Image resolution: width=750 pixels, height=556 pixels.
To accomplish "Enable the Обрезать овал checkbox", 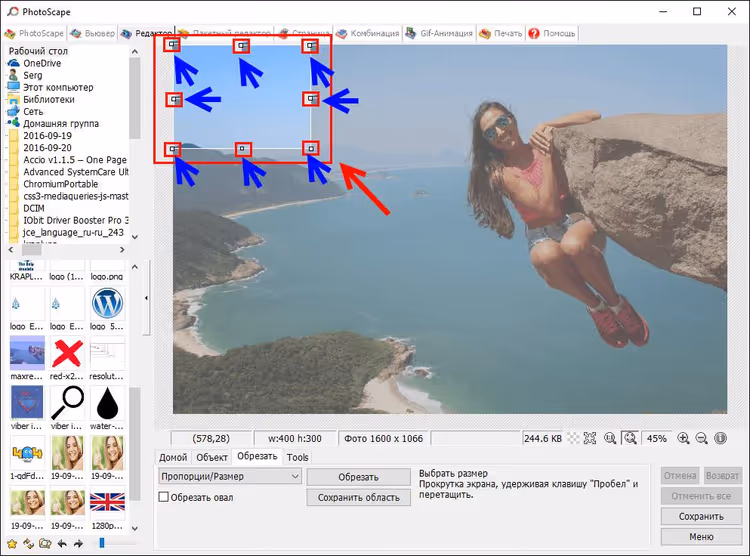I will [x=164, y=497].
